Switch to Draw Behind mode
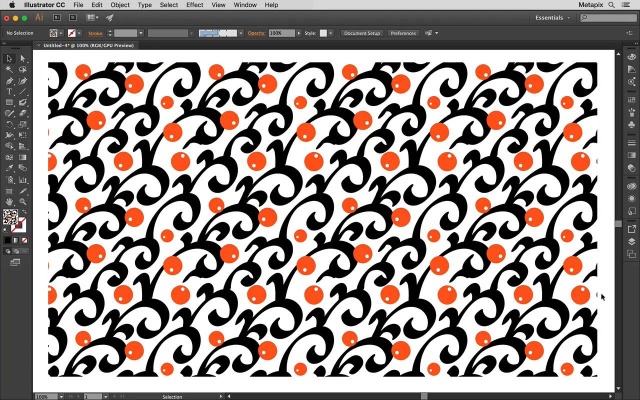Screen dimensions: 640x400 (x=16, y=251)
